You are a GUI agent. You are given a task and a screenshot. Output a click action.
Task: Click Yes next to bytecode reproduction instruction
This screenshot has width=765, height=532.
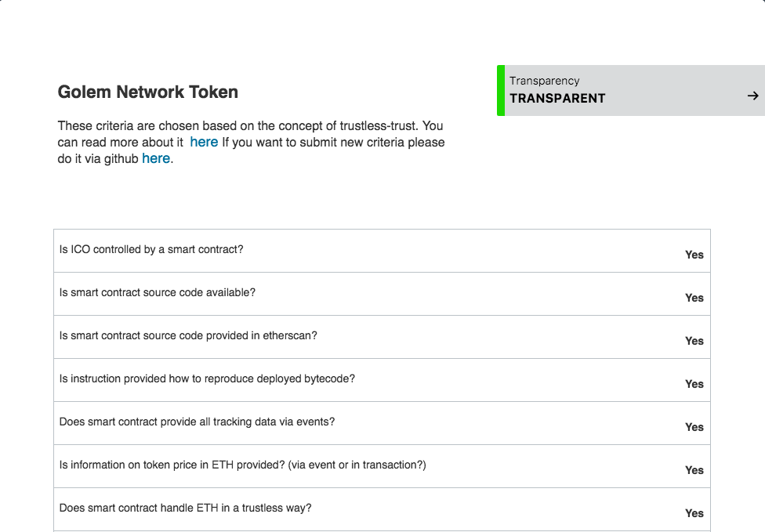694,384
